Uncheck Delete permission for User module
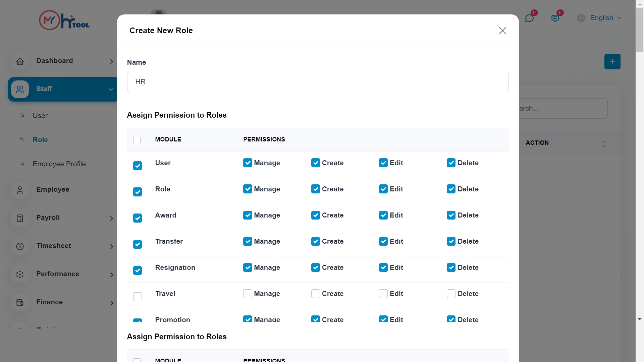This screenshot has width=644, height=362. point(451,163)
